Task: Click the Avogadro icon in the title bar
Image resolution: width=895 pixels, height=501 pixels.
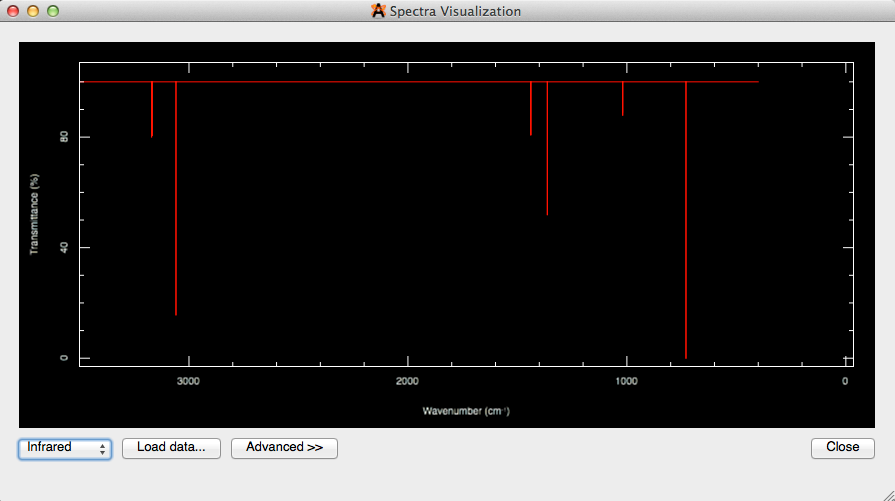Action: (378, 12)
